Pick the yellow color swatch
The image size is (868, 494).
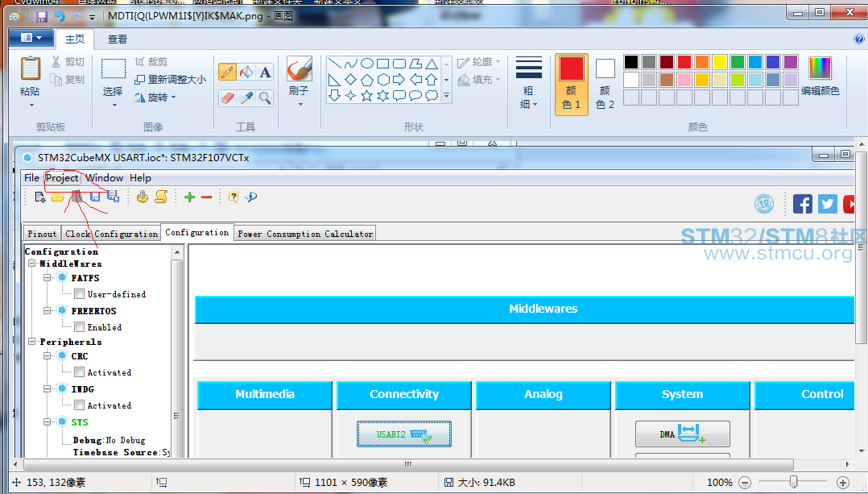[x=720, y=62]
